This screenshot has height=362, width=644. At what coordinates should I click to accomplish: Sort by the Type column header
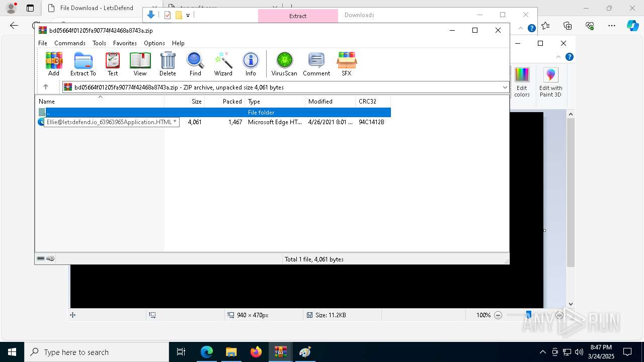point(275,101)
